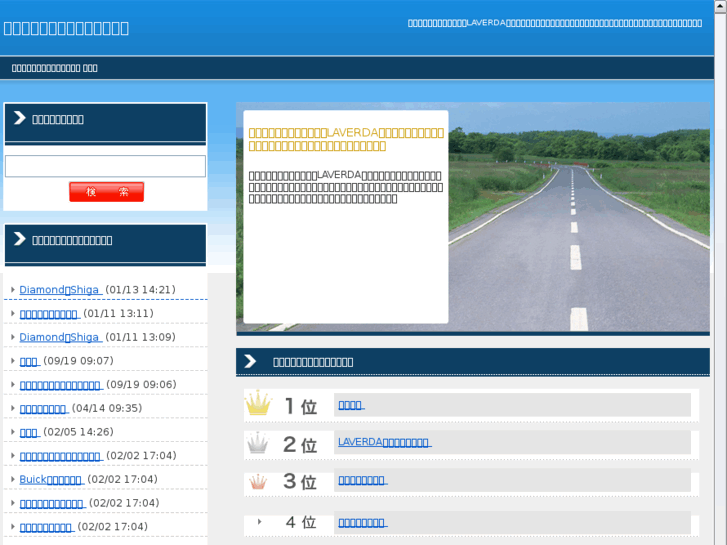Open the sidebar link dated 01/11 13:11
This screenshot has height=545, width=727.
point(50,314)
